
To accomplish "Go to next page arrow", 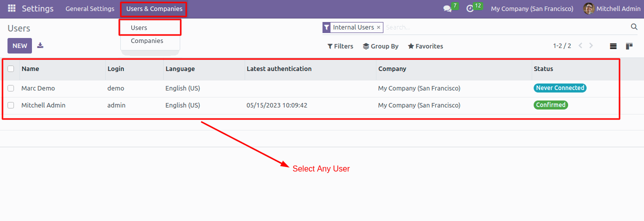I will pos(591,45).
